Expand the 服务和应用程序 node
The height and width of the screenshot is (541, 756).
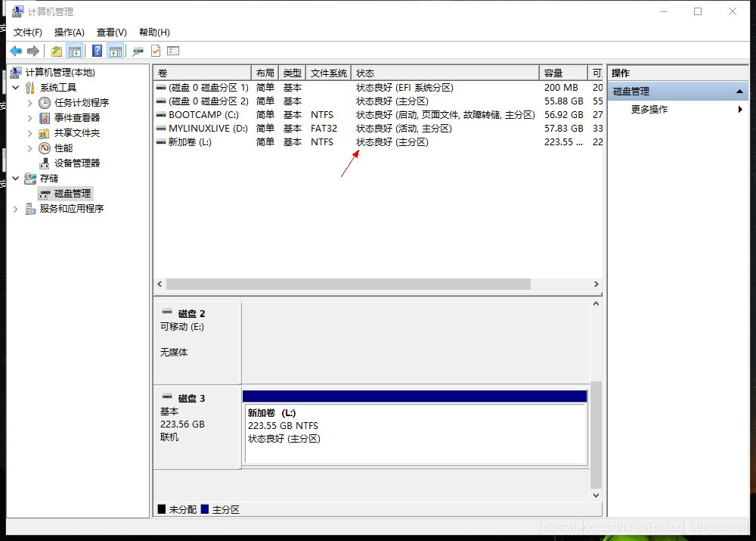15,209
